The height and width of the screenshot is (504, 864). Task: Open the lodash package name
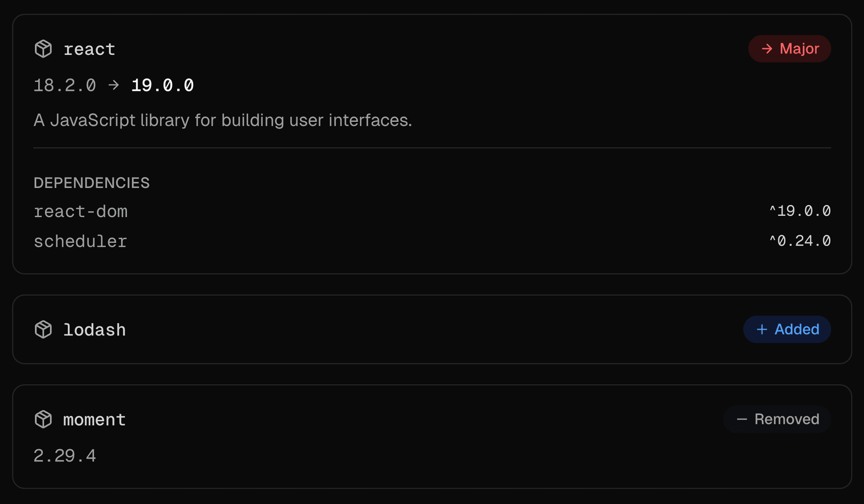click(94, 330)
